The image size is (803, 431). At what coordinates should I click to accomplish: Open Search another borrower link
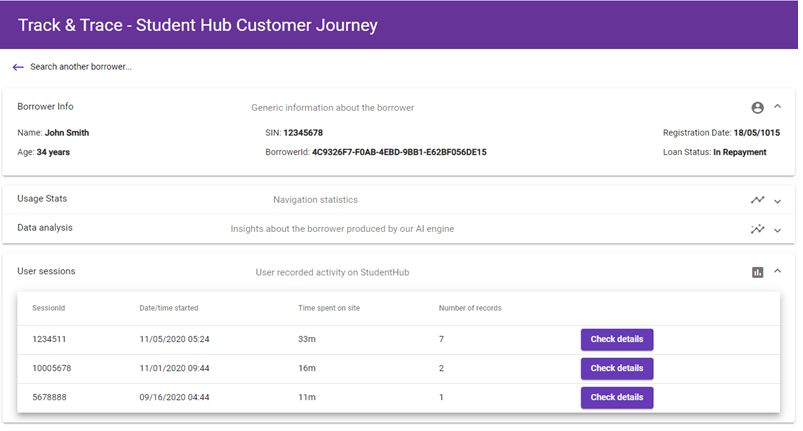click(x=81, y=67)
